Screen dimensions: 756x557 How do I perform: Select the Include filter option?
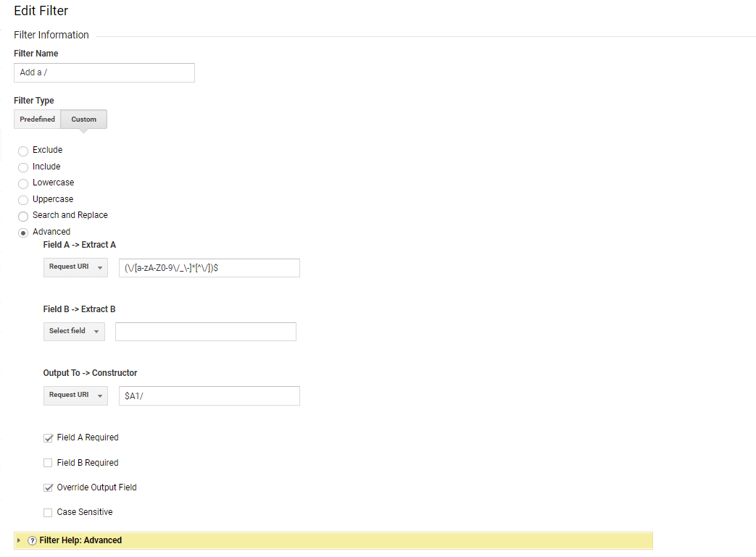[x=22, y=167]
